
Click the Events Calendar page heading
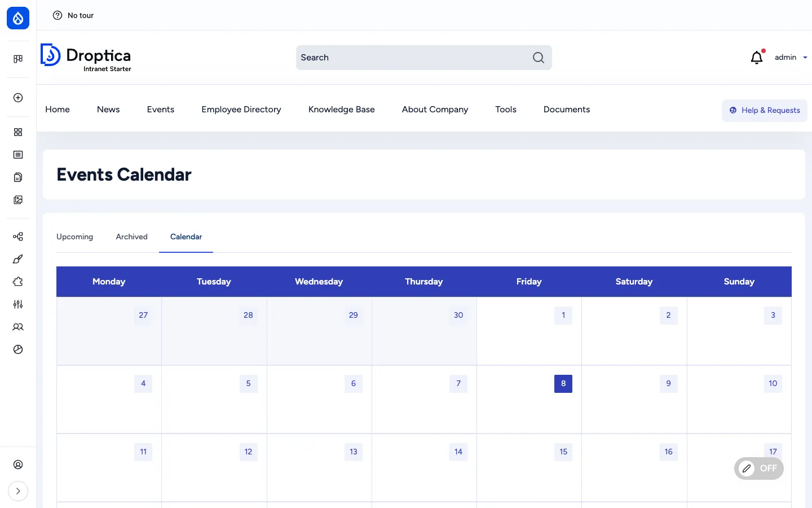(x=124, y=175)
